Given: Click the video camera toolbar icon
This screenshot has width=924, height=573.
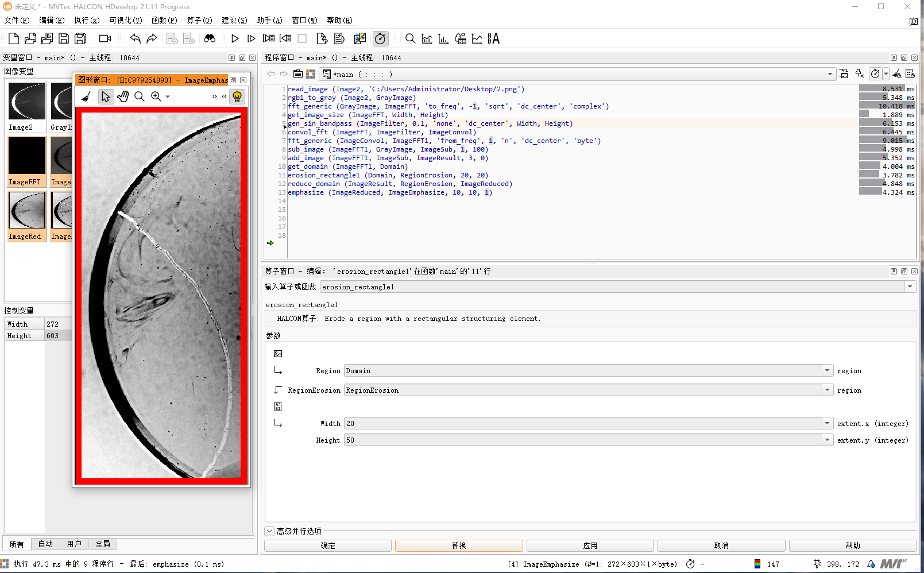Looking at the screenshot, I should [105, 38].
